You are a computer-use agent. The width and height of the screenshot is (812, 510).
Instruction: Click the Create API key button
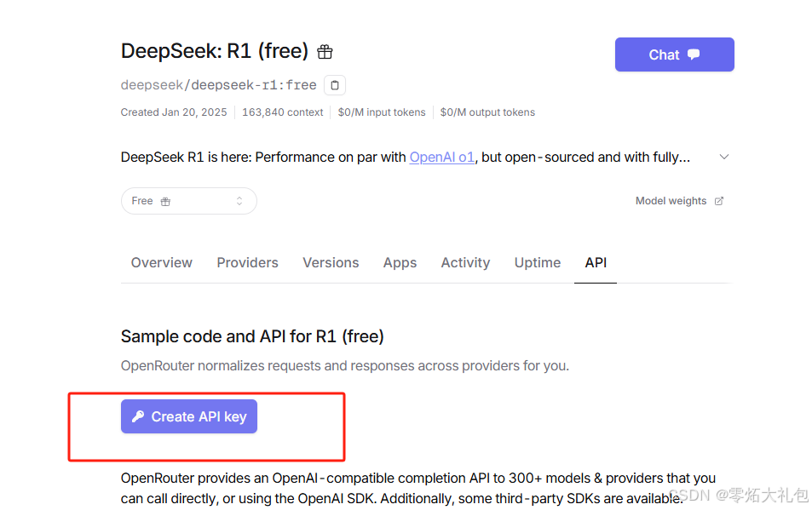pos(189,416)
